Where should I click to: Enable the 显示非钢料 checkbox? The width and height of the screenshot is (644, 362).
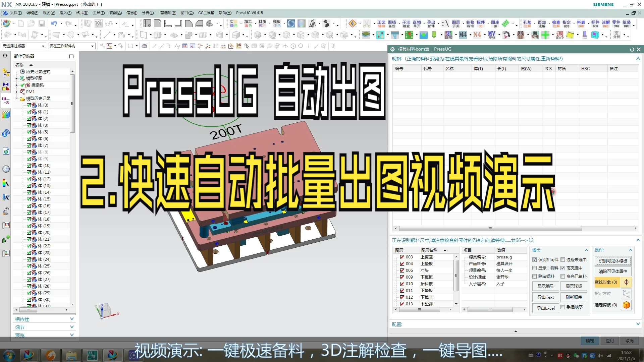pos(534,268)
